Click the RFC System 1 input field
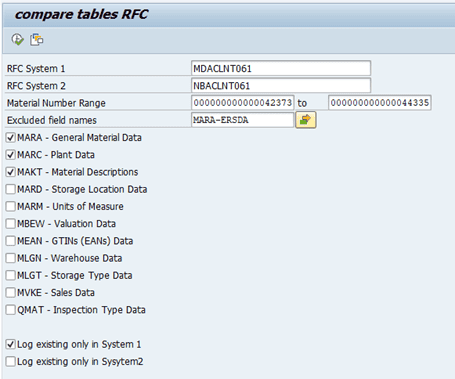The height and width of the screenshot is (379, 455). [x=281, y=68]
